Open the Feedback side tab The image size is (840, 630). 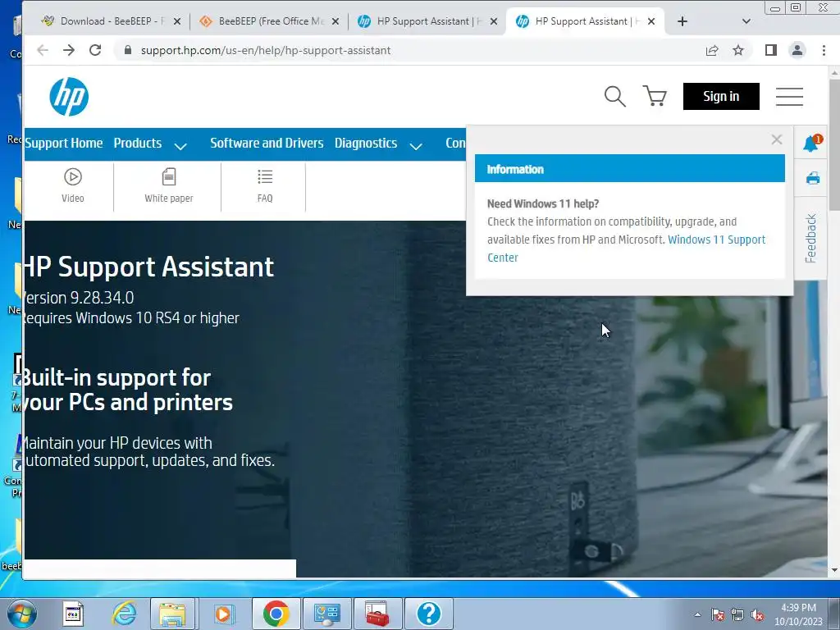(x=810, y=239)
